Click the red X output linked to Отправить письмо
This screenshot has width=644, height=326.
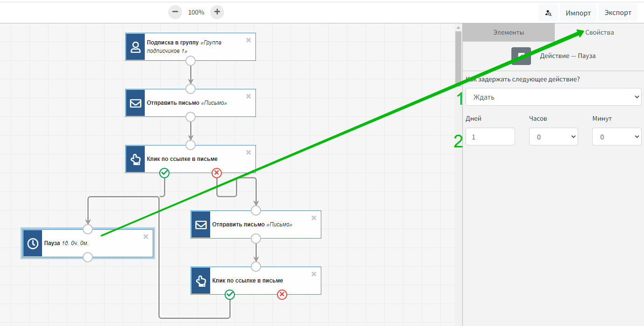(x=216, y=173)
